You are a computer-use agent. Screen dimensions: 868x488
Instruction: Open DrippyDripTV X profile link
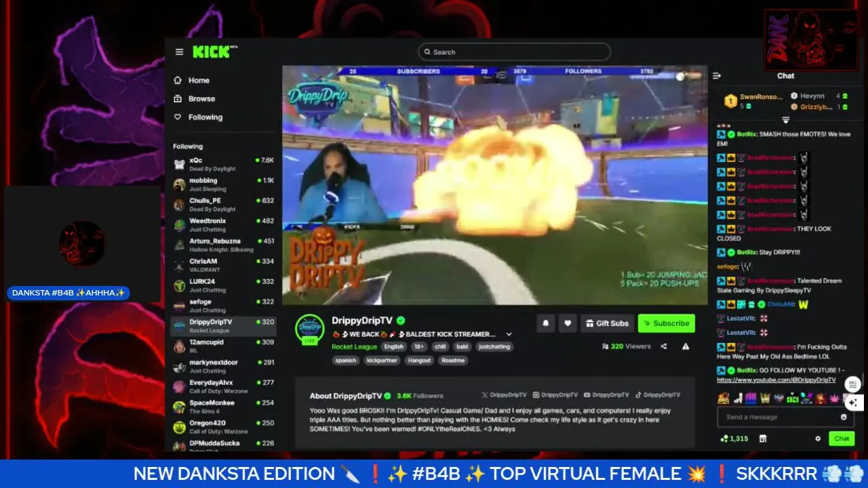tap(504, 394)
